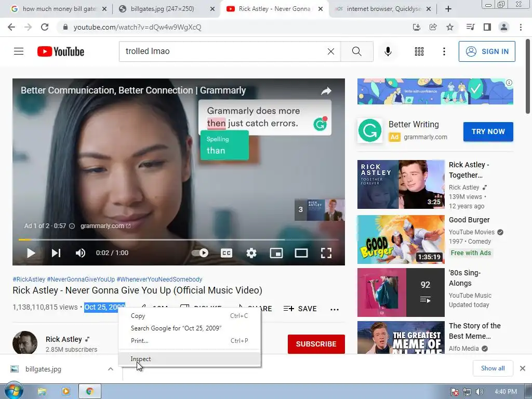Open media controls icon in the toolbar
The height and width of the screenshot is (399, 532).
point(470,27)
